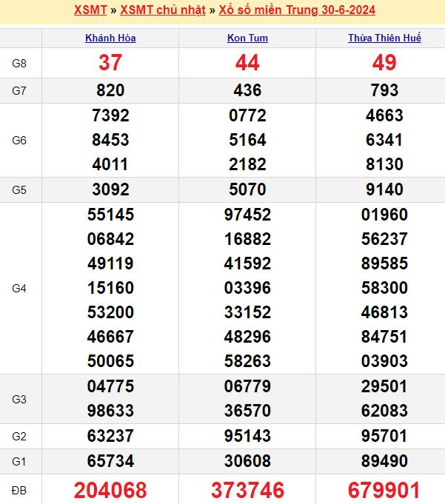Open the Kon Tum province link
This screenshot has width=445, height=504.
(247, 38)
